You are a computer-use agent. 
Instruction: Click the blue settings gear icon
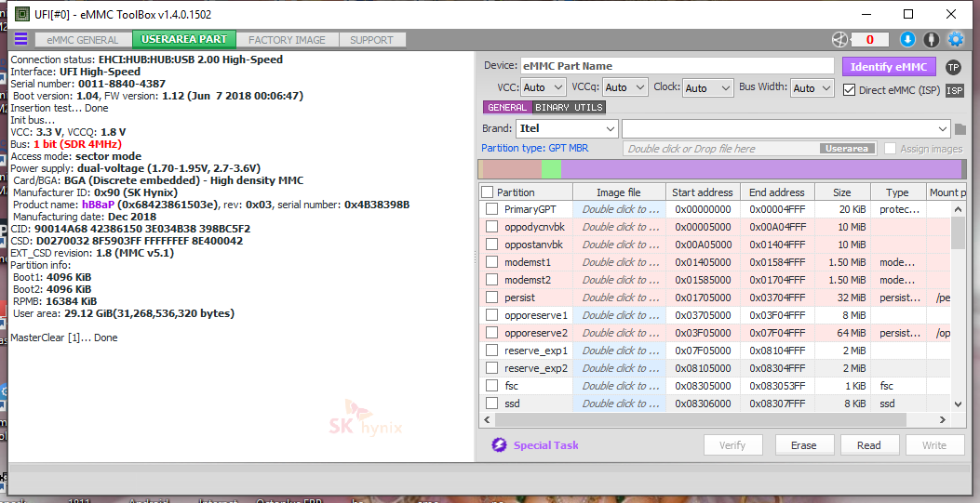coord(955,39)
